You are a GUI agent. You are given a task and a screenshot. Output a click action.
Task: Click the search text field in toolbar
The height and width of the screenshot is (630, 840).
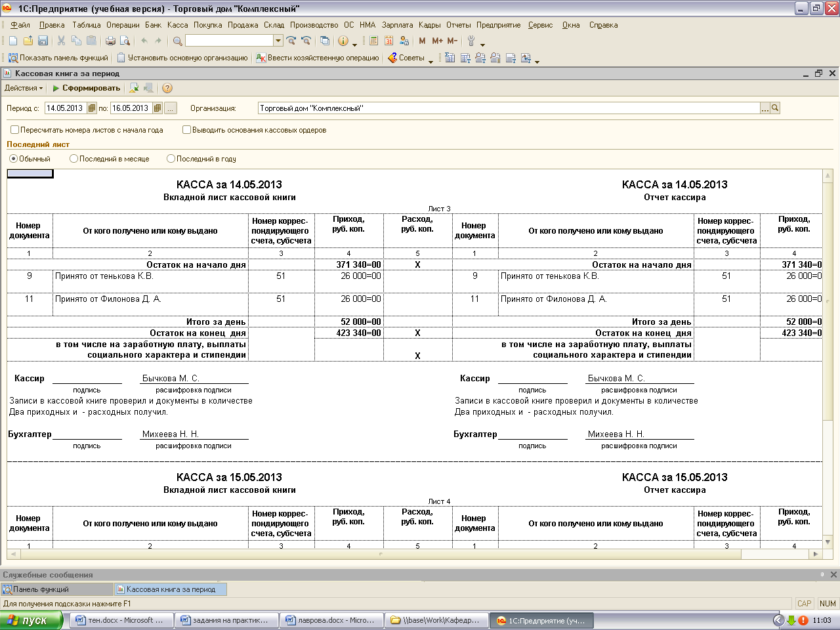pyautogui.click(x=229, y=41)
